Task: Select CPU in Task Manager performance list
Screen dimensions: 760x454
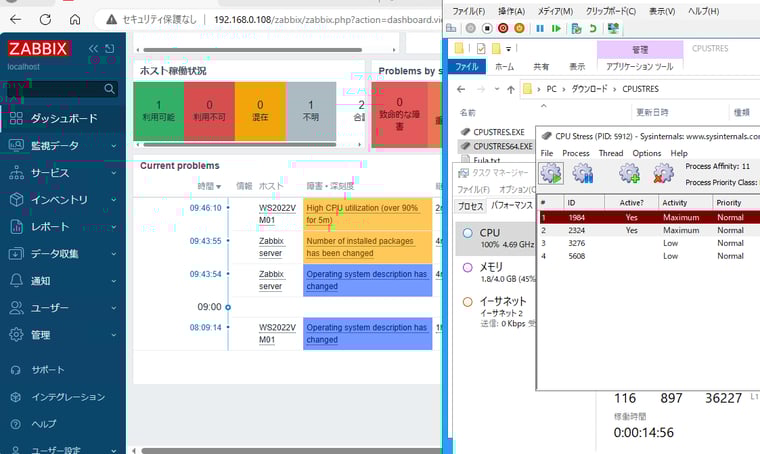Action: coord(495,238)
